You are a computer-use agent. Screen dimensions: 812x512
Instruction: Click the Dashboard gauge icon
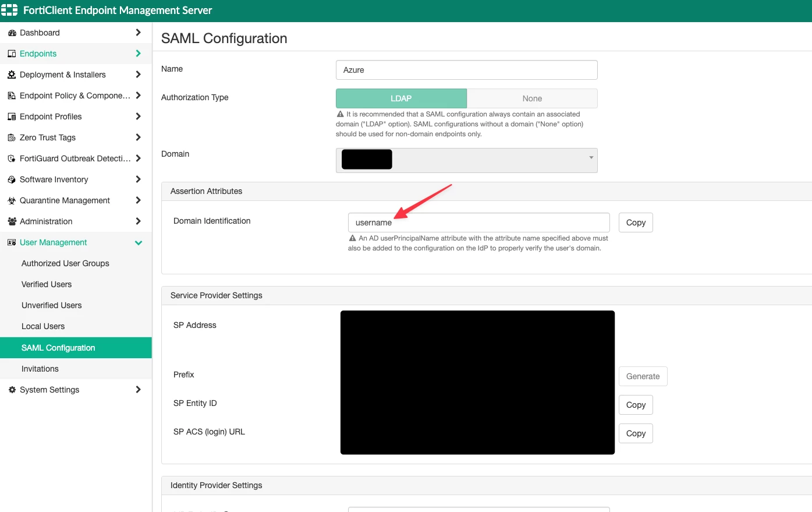coord(12,33)
